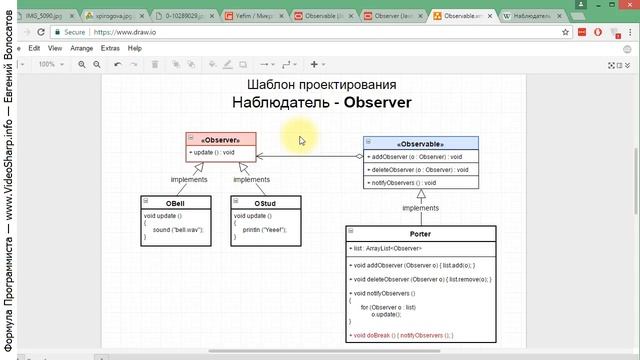Open the View menu
This screenshot has width=640, height=360.
pyautogui.click(x=55, y=48)
